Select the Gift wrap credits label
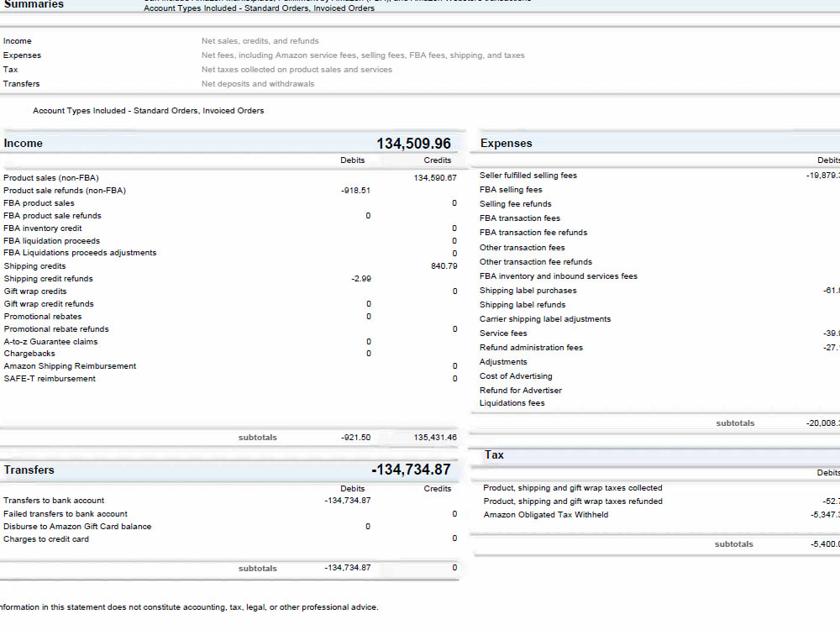Image resolution: width=840 pixels, height=630 pixels. [x=35, y=291]
